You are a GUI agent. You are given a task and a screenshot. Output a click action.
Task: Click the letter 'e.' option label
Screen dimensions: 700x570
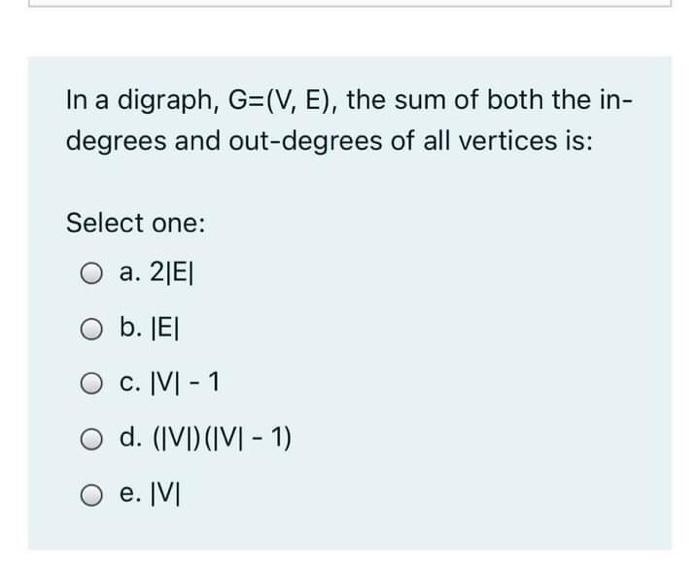click(131, 494)
